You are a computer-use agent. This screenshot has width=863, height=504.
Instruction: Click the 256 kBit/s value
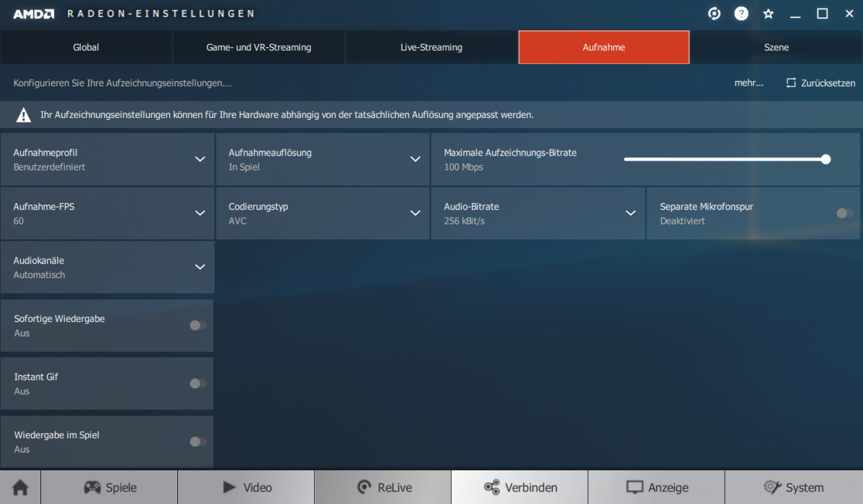click(465, 221)
